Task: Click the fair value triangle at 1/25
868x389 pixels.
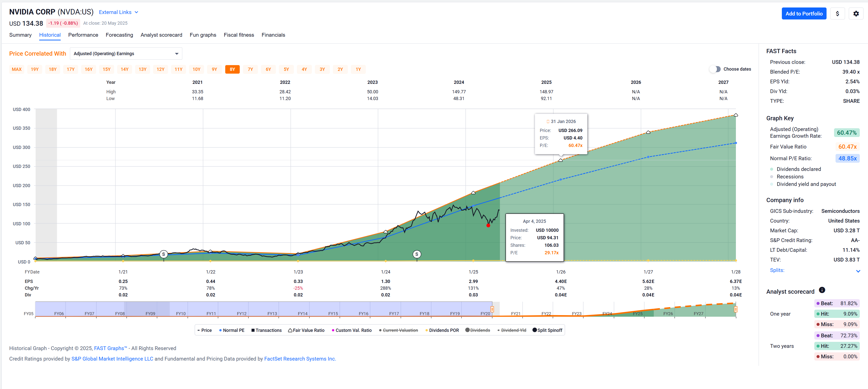Action: point(473,193)
